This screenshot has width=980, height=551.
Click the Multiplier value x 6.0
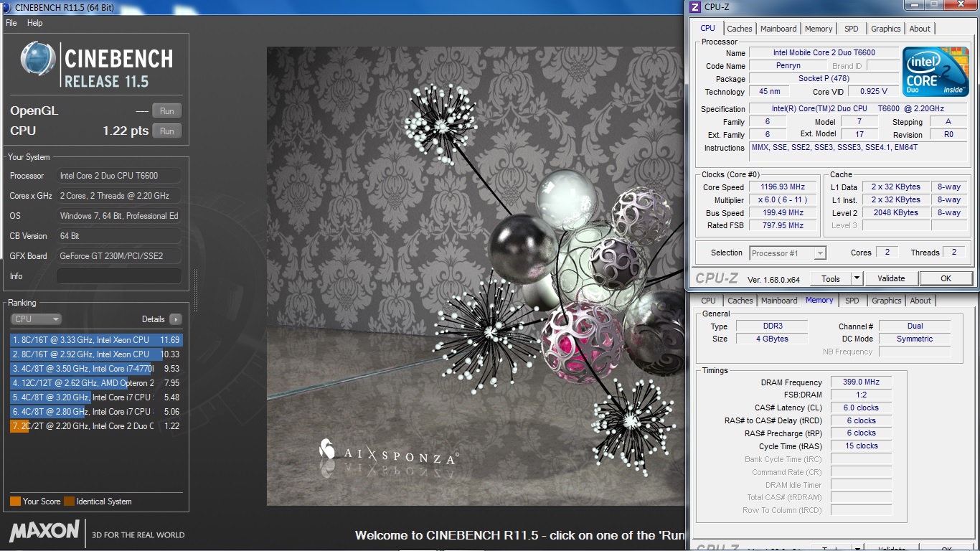point(782,199)
